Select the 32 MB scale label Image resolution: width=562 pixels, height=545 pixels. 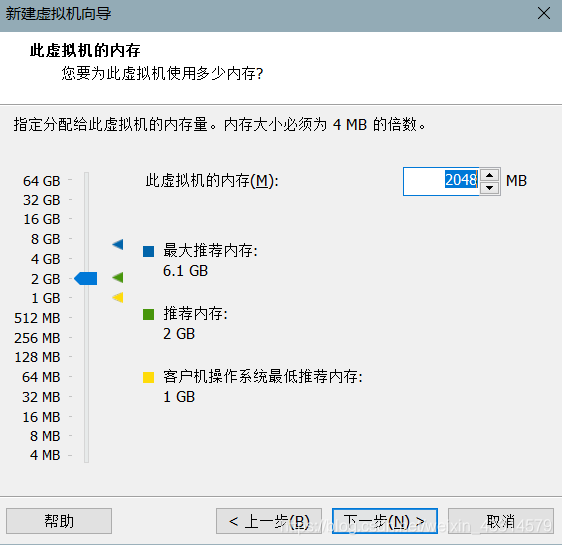pyautogui.click(x=41, y=397)
